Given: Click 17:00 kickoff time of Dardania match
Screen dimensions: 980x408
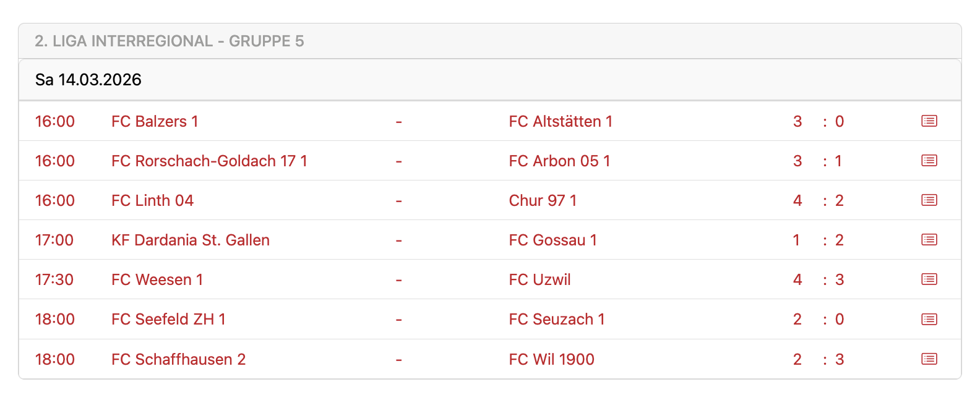Looking at the screenshot, I should click(54, 240).
